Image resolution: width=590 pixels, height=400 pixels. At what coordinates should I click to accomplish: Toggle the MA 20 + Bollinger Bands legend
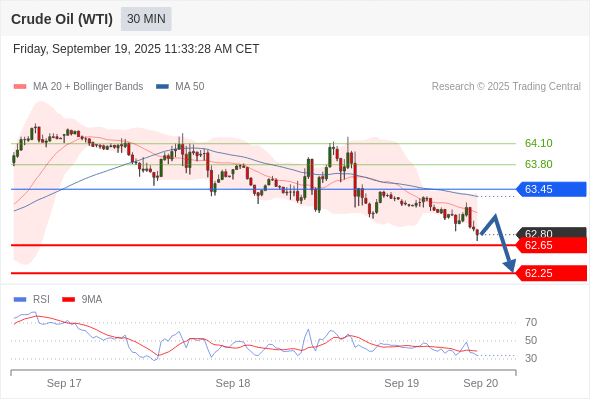pyautogui.click(x=78, y=87)
